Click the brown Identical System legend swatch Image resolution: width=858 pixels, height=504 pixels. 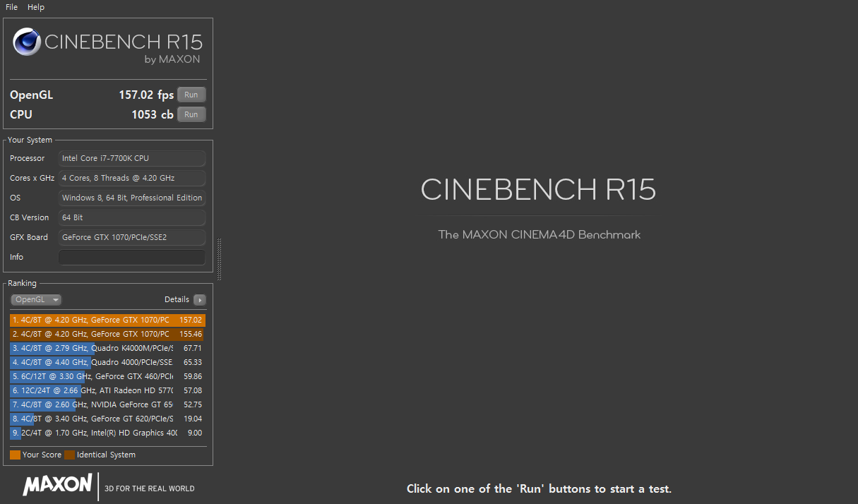(69, 455)
